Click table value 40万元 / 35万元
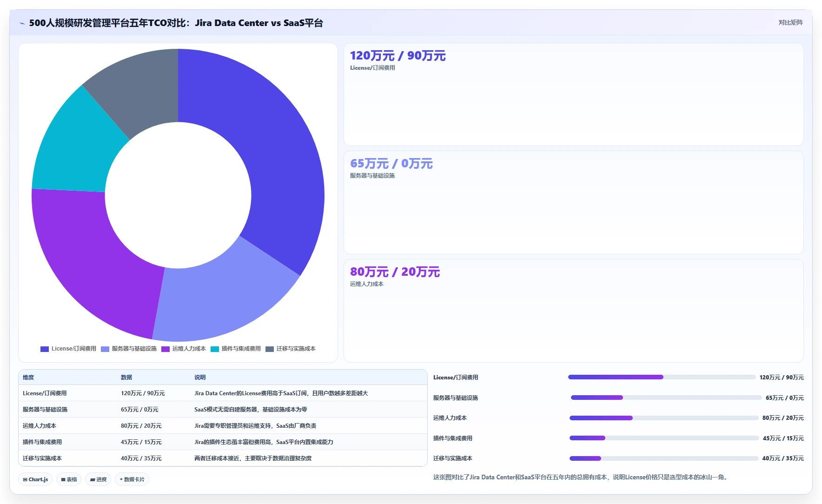Viewport: 822px width, 504px height. coord(141,458)
